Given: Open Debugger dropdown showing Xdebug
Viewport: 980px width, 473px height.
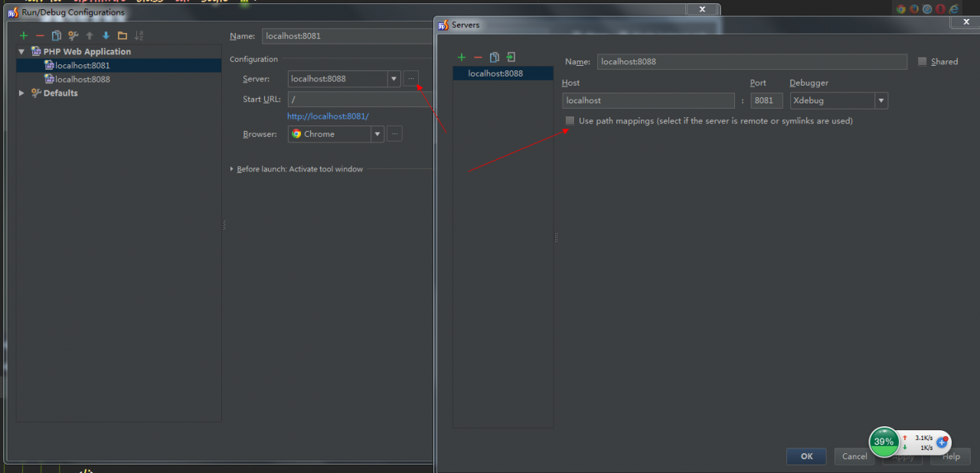Looking at the screenshot, I should click(x=881, y=100).
